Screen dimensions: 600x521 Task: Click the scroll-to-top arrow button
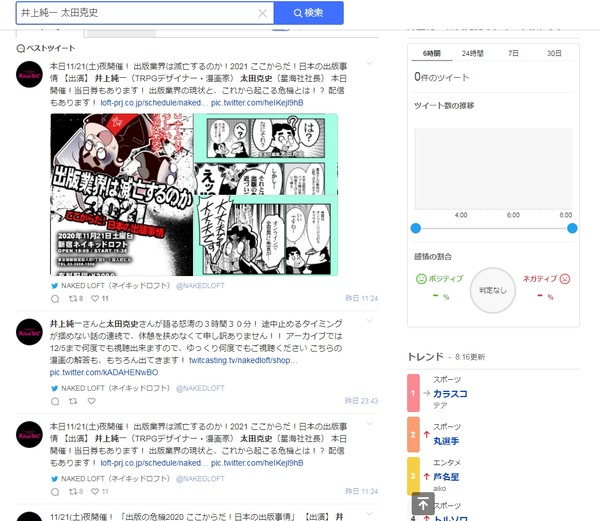(423, 504)
